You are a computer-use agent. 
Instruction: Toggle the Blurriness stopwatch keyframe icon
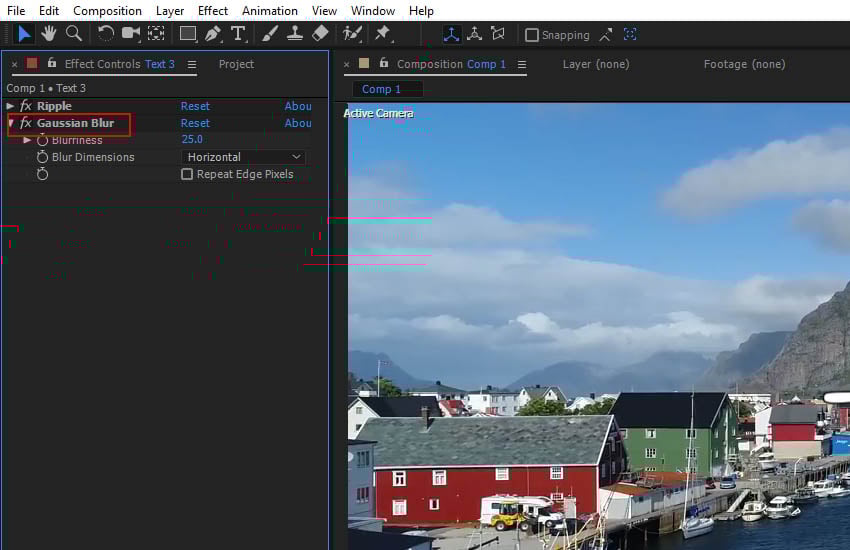tap(42, 140)
